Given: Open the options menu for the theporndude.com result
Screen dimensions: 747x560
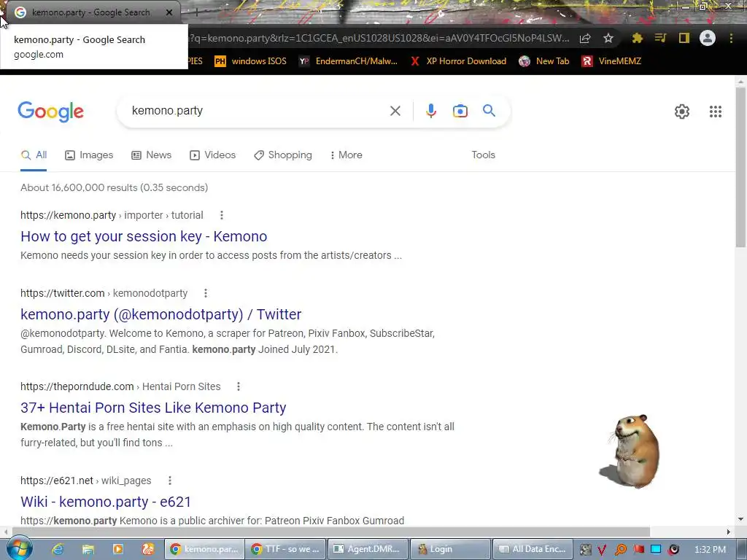Looking at the screenshot, I should (x=239, y=386).
